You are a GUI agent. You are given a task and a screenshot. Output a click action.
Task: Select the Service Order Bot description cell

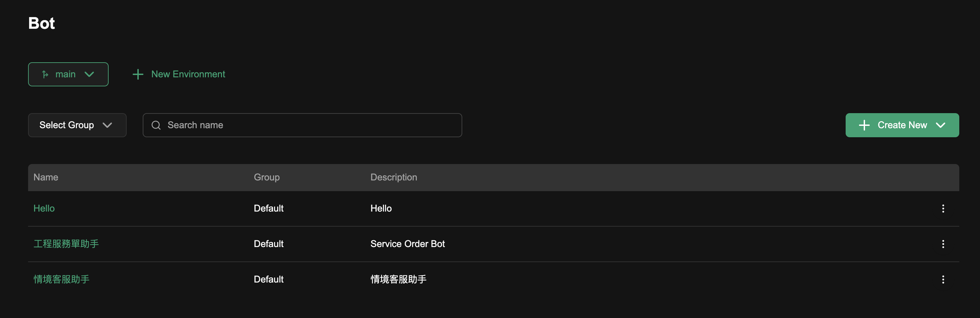(407, 244)
